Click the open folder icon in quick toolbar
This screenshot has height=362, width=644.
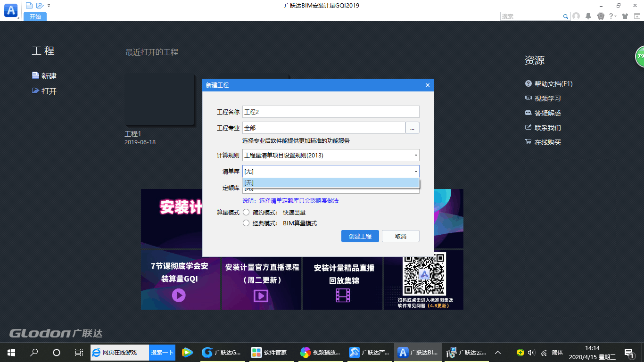tap(40, 6)
